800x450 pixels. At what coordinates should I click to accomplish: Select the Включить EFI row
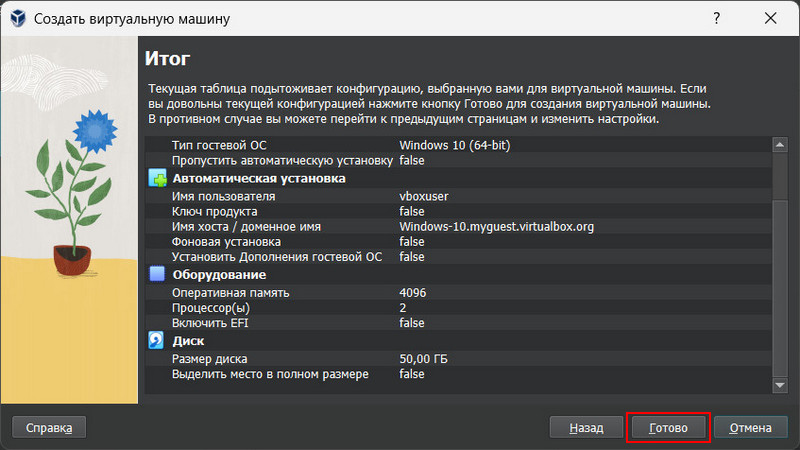tap(458, 323)
